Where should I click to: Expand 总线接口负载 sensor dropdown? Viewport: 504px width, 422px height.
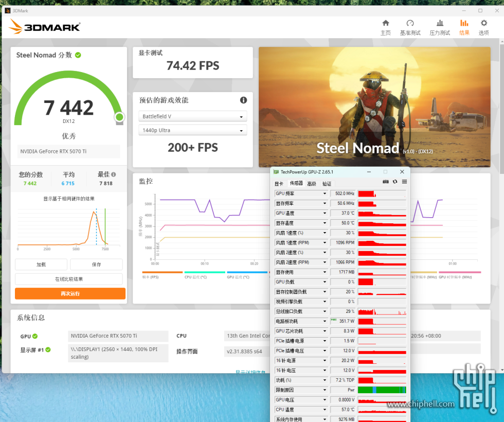click(325, 311)
